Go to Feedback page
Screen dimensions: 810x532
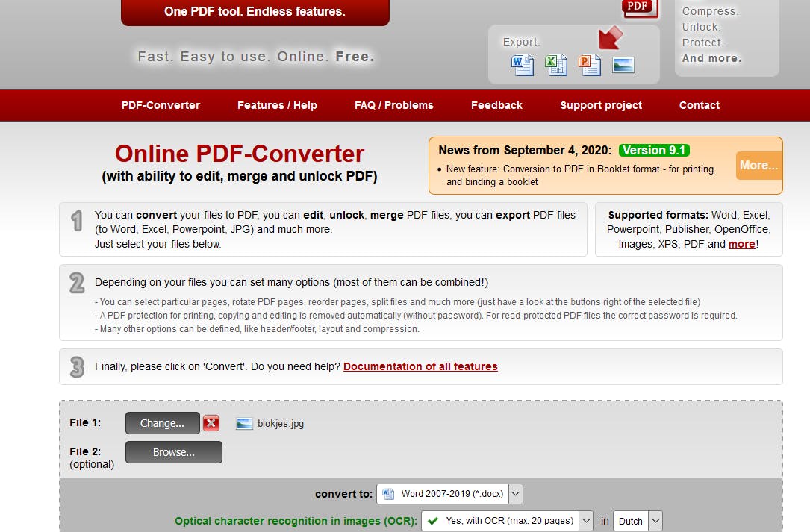[496, 105]
